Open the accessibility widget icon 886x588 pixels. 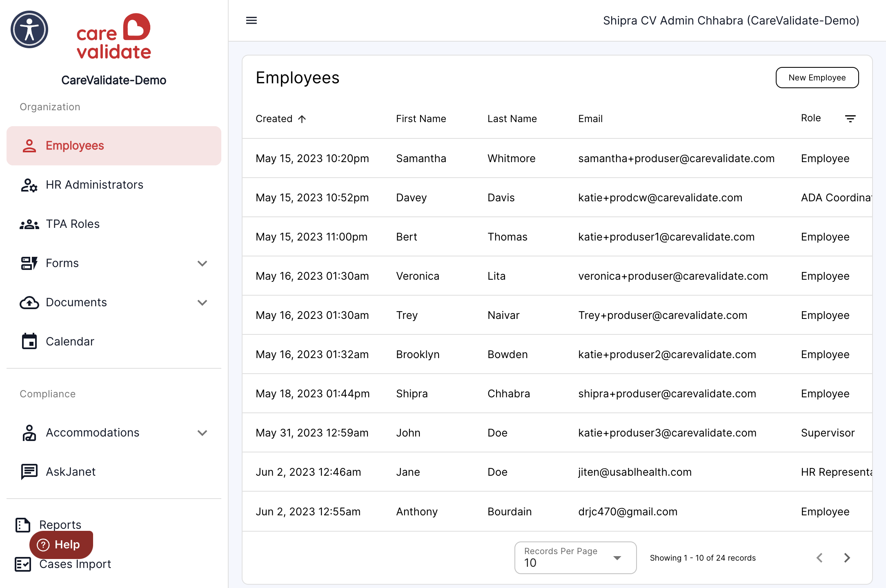pos(29,29)
